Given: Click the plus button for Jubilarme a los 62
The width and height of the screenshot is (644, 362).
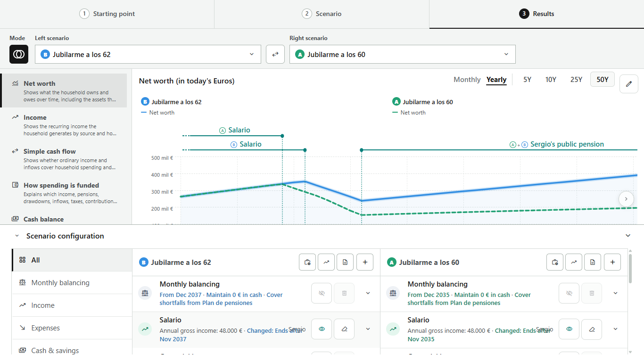Looking at the screenshot, I should (x=365, y=262).
